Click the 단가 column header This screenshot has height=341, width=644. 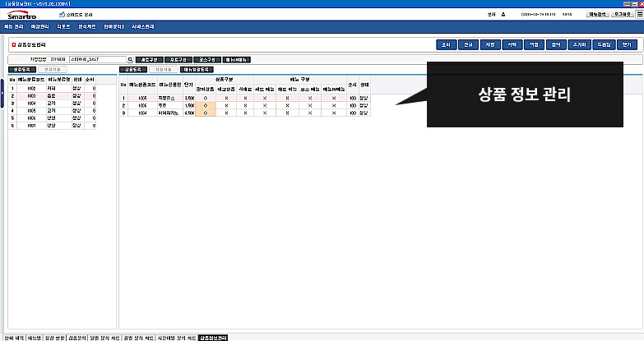coord(188,85)
